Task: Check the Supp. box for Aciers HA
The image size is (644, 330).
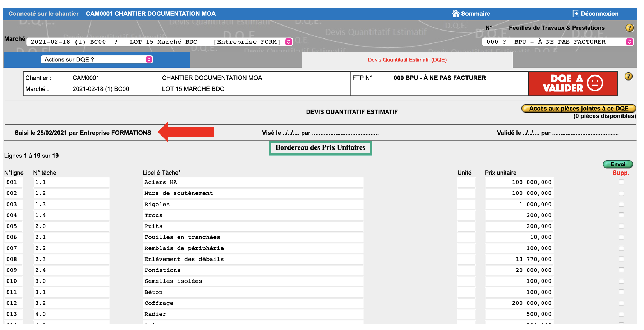Action: [x=621, y=182]
